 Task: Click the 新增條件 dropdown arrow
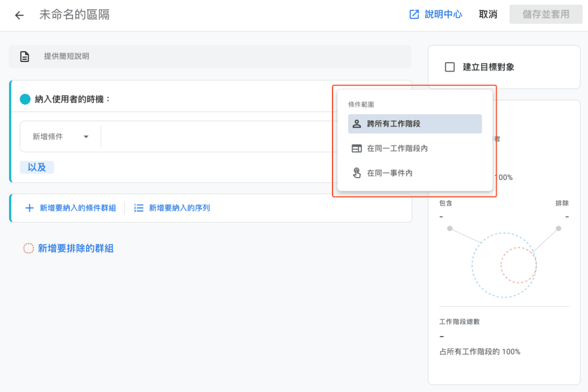[x=86, y=137]
